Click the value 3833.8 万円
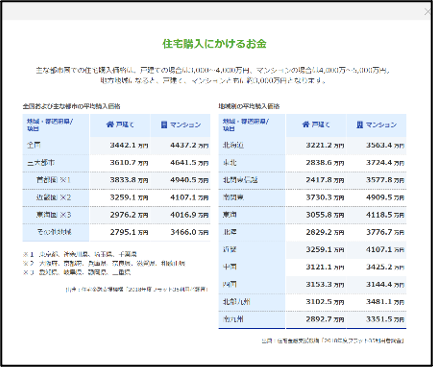Screen dimensions: 434x368 coord(129,180)
